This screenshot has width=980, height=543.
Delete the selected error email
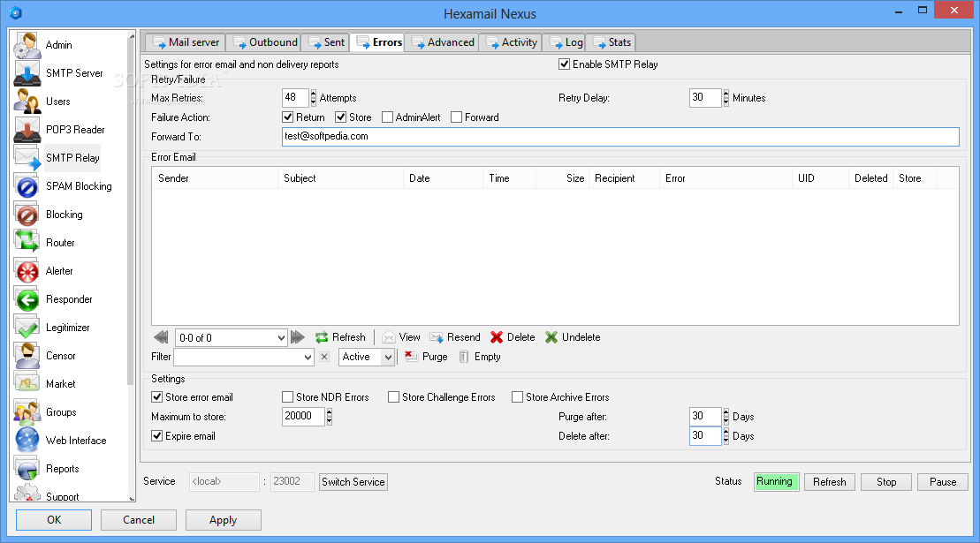[x=513, y=337]
